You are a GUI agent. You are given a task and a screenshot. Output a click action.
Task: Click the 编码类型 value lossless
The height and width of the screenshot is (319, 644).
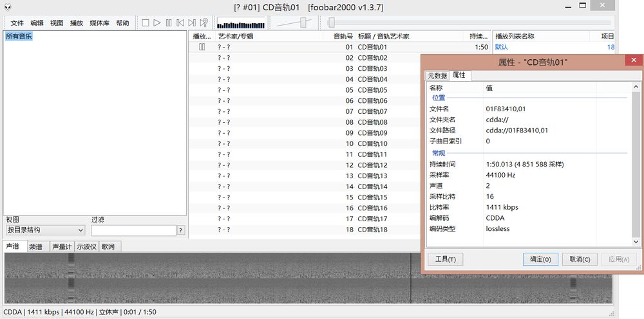click(497, 229)
